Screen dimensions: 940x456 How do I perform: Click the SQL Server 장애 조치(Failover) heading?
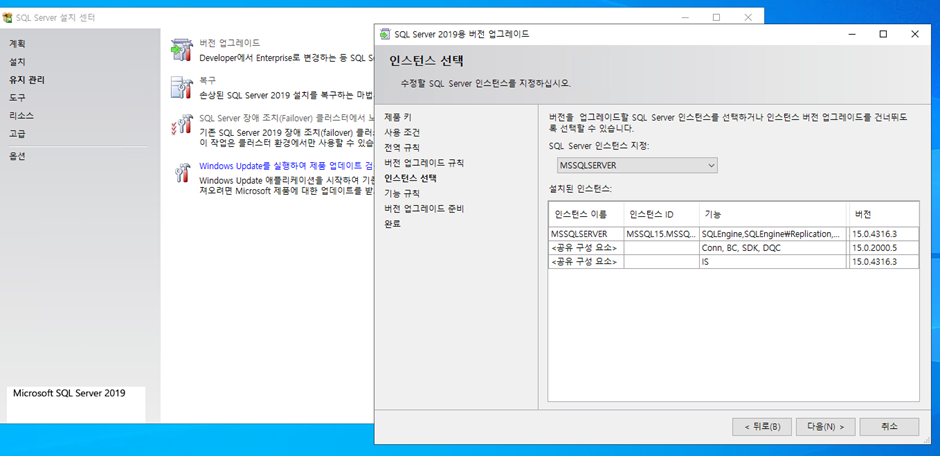click(x=286, y=118)
